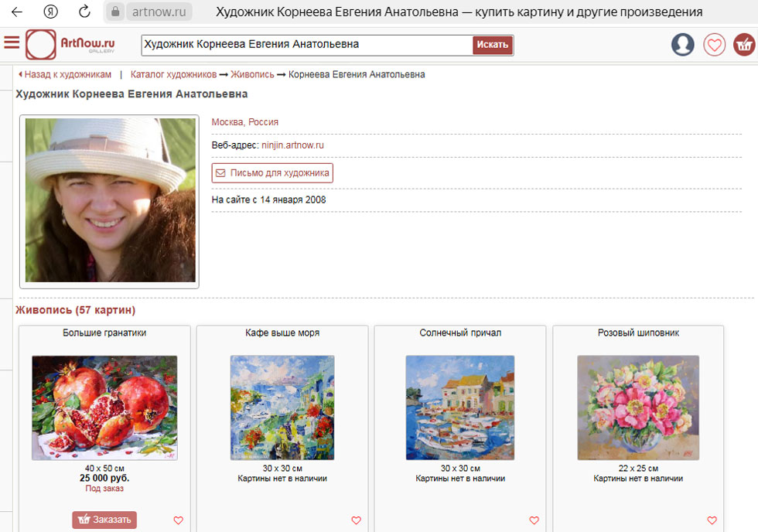This screenshot has height=532, width=758.
Task: Open the Каталог художников breadcrumb
Action: pyautogui.click(x=173, y=74)
